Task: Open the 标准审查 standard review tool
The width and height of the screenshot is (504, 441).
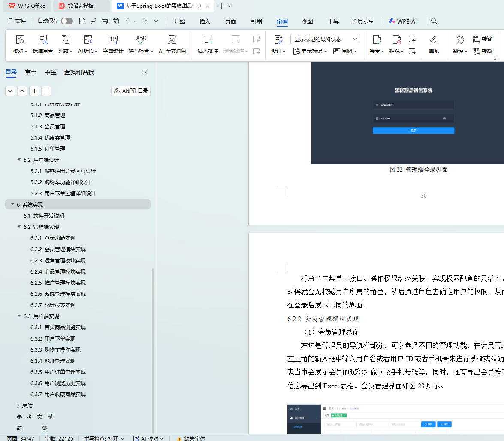Action: 43,40
